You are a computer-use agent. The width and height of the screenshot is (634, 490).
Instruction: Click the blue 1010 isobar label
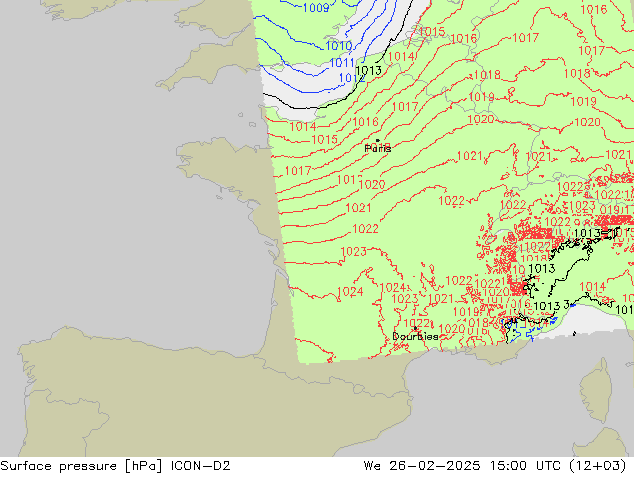(x=339, y=46)
